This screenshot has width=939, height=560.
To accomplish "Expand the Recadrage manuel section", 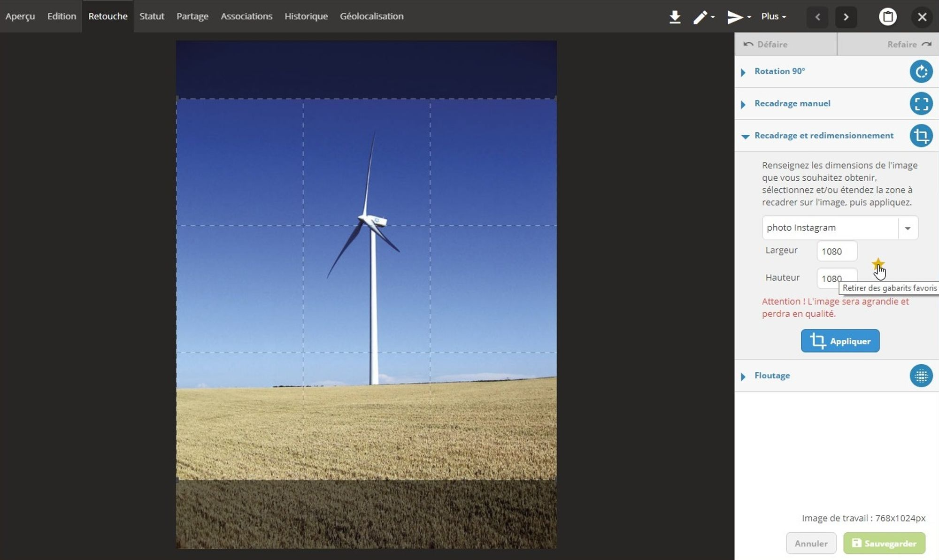I will [x=792, y=103].
